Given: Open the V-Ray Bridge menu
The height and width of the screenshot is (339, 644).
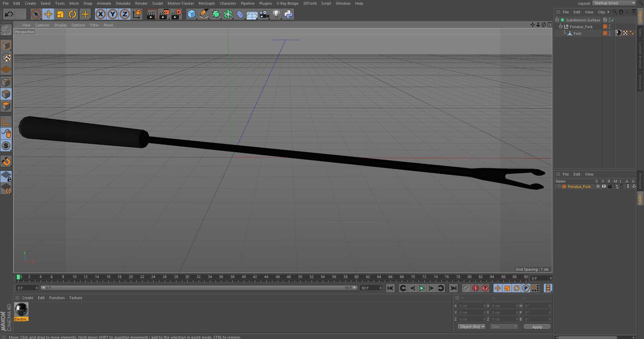Looking at the screenshot, I should [287, 3].
